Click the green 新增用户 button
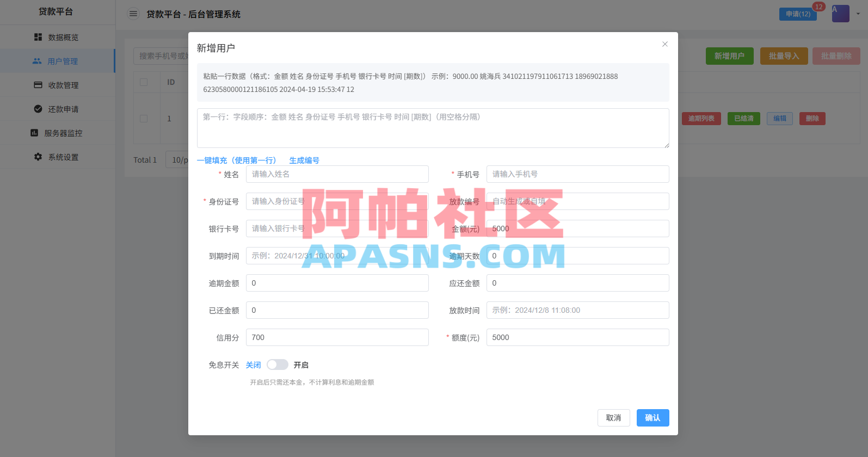 pyautogui.click(x=730, y=56)
